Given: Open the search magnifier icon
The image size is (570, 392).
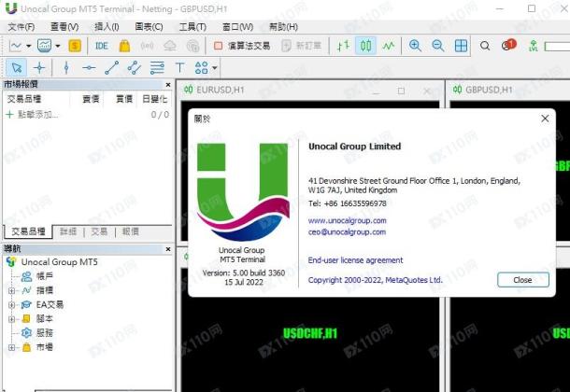Looking at the screenshot, I should pos(485,46).
